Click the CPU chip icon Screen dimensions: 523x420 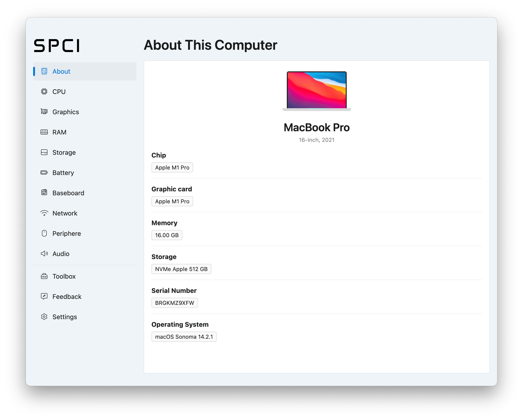pos(44,92)
